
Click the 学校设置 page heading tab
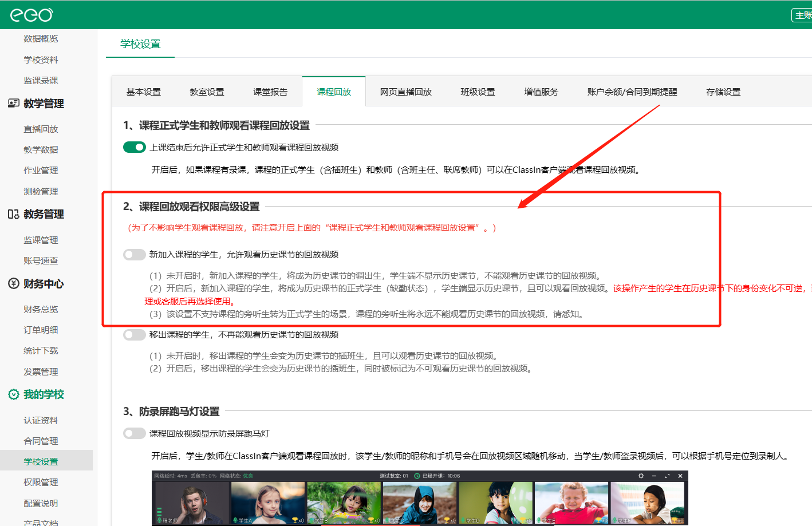click(x=140, y=44)
